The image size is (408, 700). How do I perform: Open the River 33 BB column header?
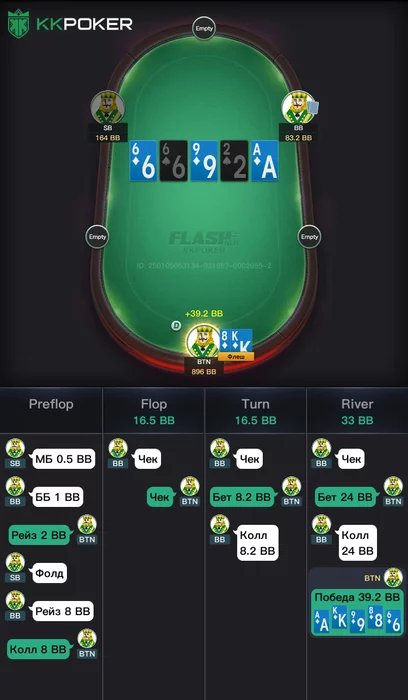[x=357, y=412]
